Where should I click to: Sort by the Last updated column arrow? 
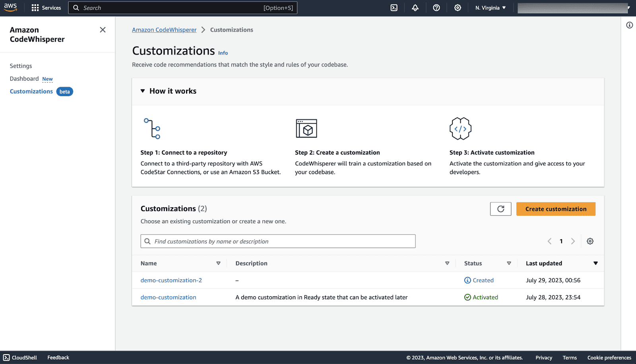coord(595,263)
